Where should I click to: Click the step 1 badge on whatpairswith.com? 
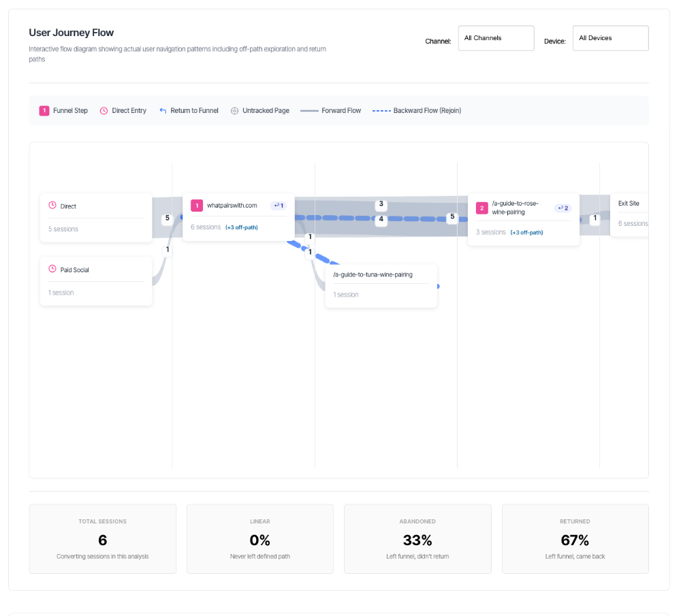point(196,205)
